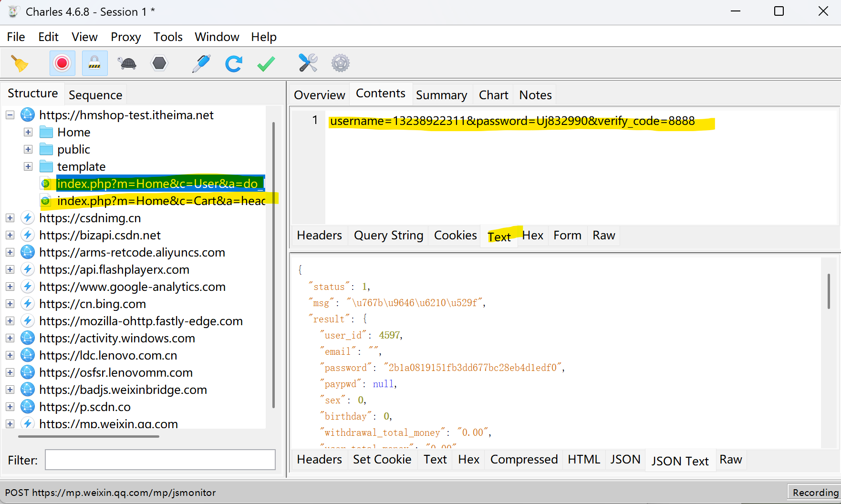Click the green checkmark Validate icon
The width and height of the screenshot is (841, 504).
point(266,63)
